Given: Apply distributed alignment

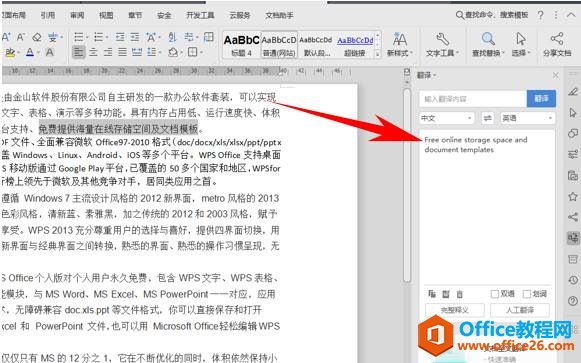Looking at the screenshot, I should (x=137, y=52).
